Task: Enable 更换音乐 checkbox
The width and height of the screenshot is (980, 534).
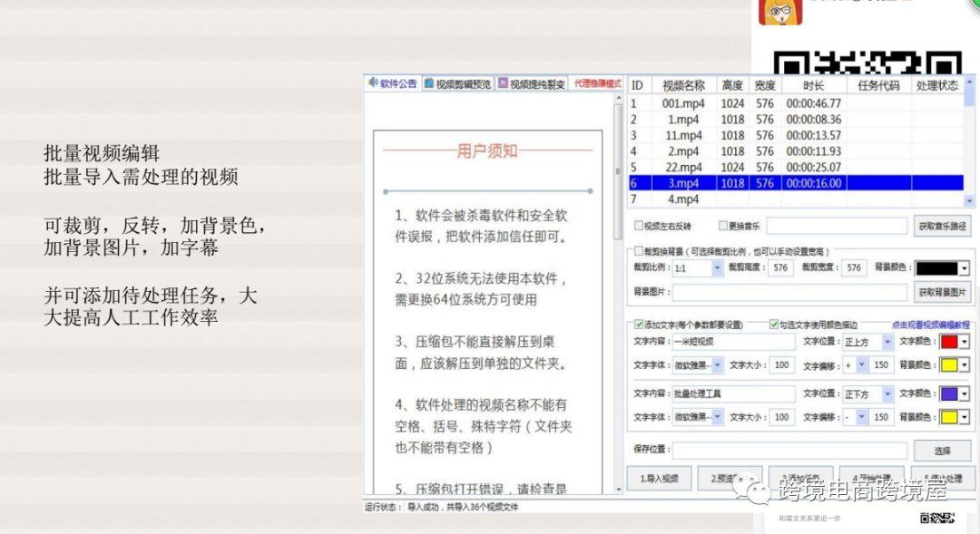Action: [x=722, y=225]
